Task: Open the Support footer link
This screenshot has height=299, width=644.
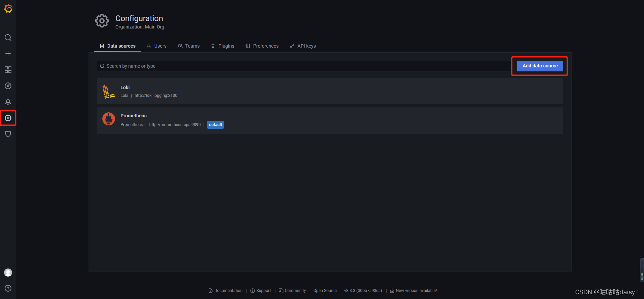Action: (261, 291)
